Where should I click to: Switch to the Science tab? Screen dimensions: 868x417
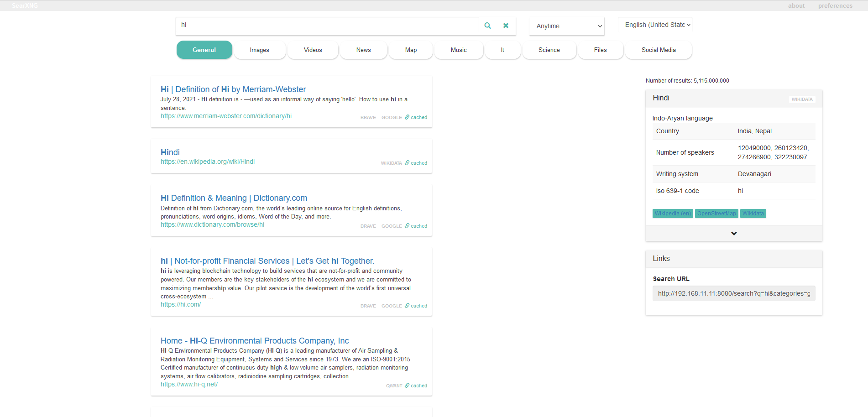click(549, 50)
